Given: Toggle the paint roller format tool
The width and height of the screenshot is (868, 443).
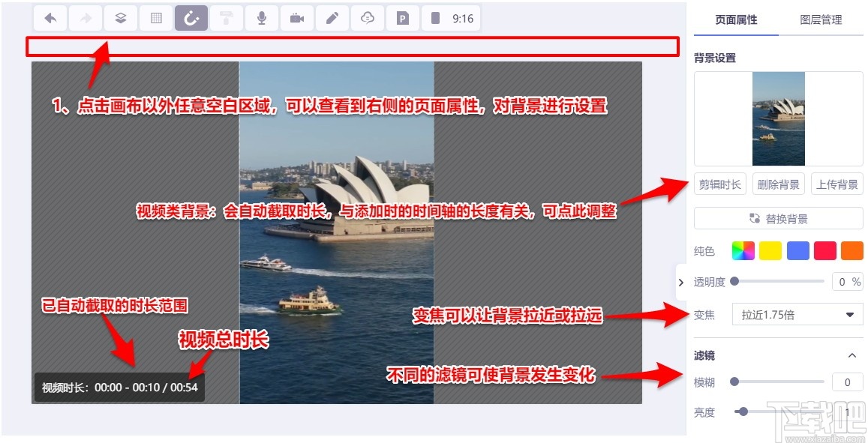Looking at the screenshot, I should (226, 17).
